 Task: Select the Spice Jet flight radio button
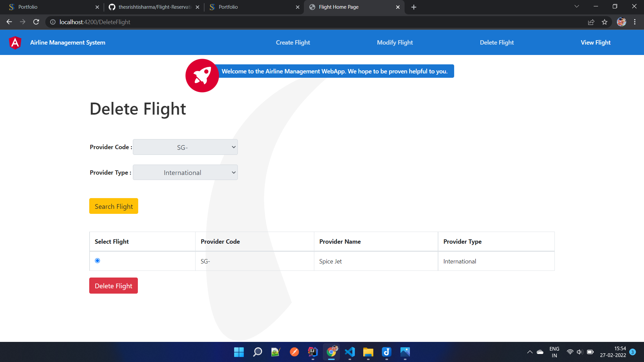[x=97, y=261]
